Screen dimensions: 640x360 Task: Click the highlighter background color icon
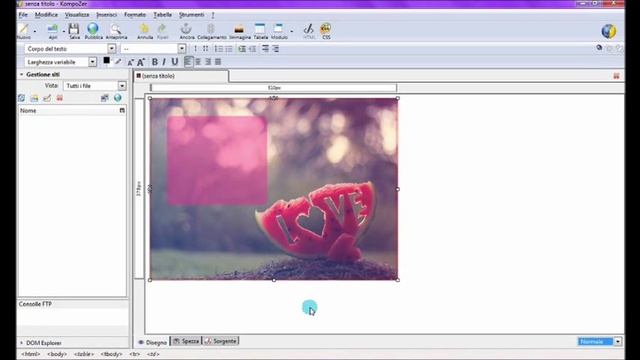click(x=118, y=62)
